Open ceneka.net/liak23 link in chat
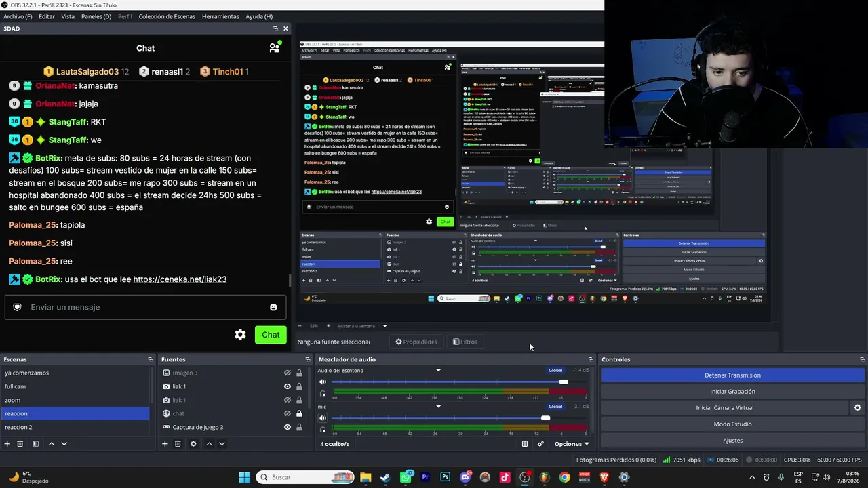 pyautogui.click(x=180, y=279)
